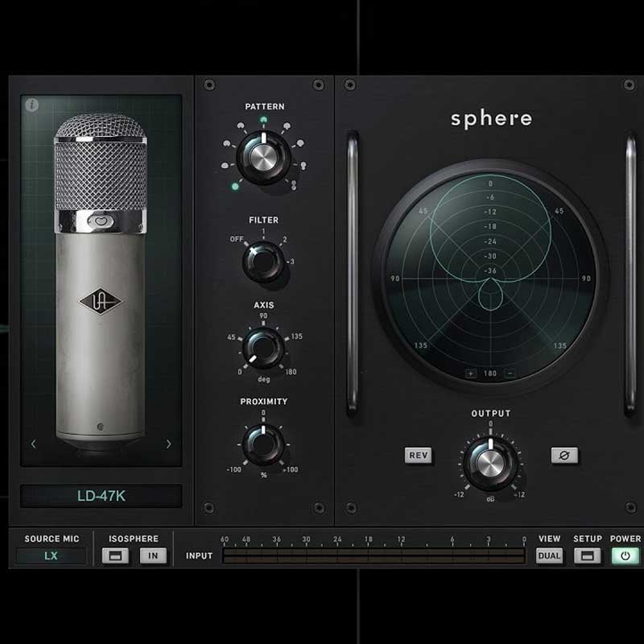Click the Pattern knob
This screenshot has width=644, height=644.
pyautogui.click(x=264, y=157)
